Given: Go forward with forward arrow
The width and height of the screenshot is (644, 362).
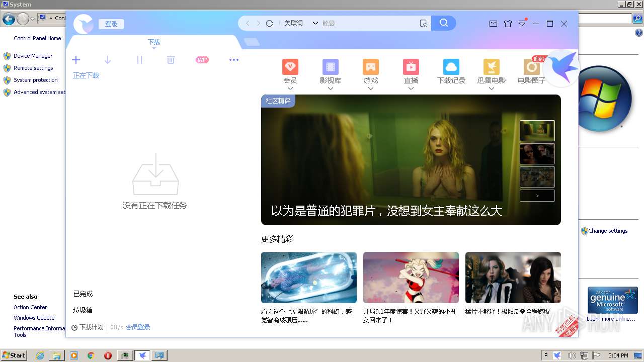Looking at the screenshot, I should [x=259, y=23].
